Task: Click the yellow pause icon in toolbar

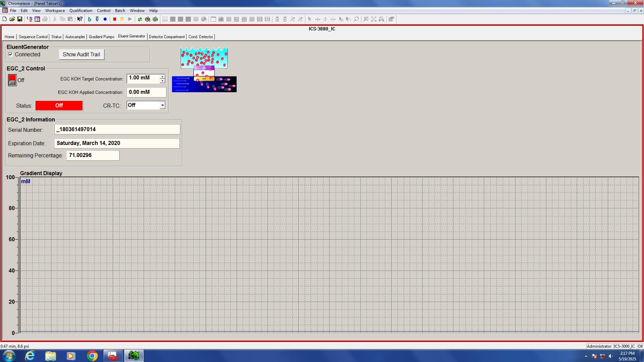Action: (x=122, y=19)
